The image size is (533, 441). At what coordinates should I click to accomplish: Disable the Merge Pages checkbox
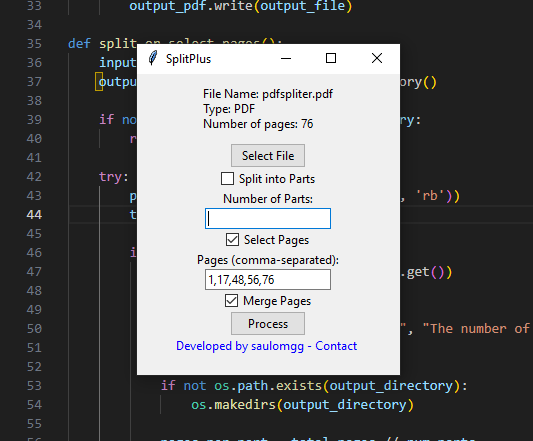(231, 301)
